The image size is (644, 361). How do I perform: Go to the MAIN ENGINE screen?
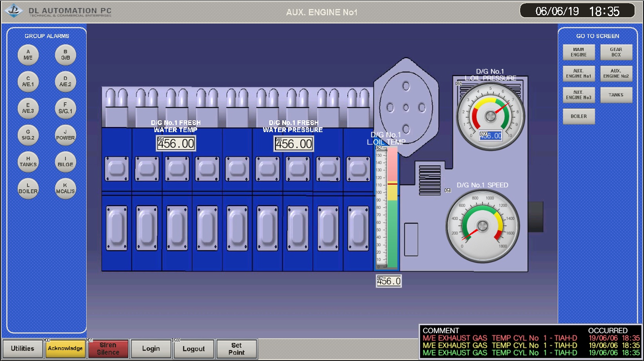(579, 52)
